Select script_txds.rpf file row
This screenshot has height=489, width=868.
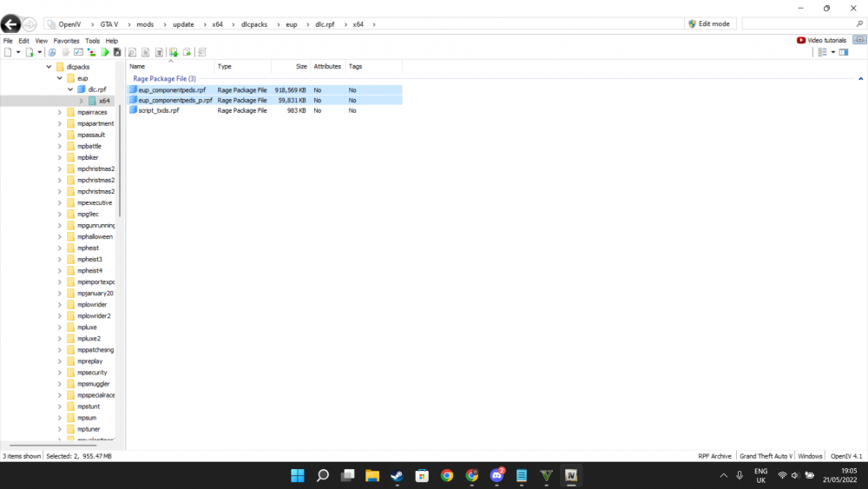(265, 110)
